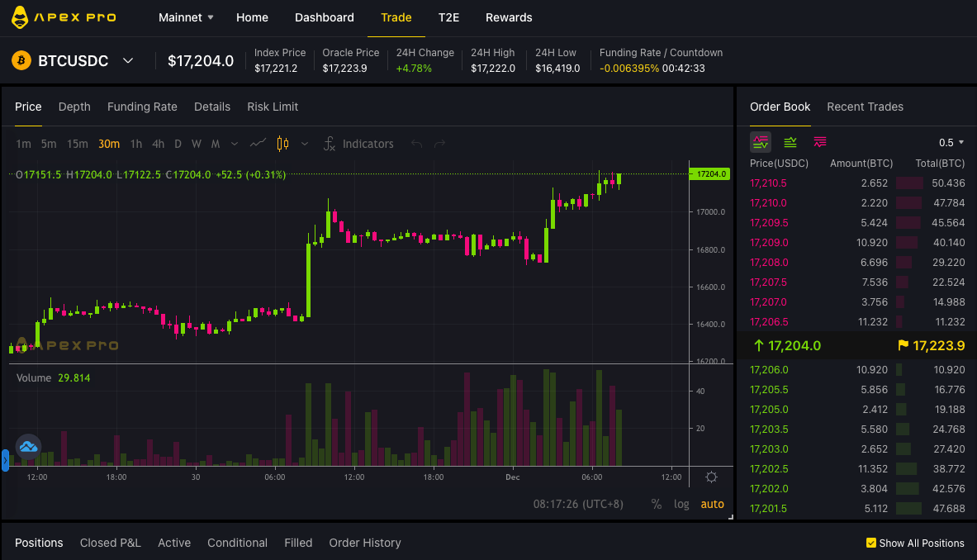Select the candlestick chart type icon
This screenshot has height=560, width=977.
[x=283, y=144]
